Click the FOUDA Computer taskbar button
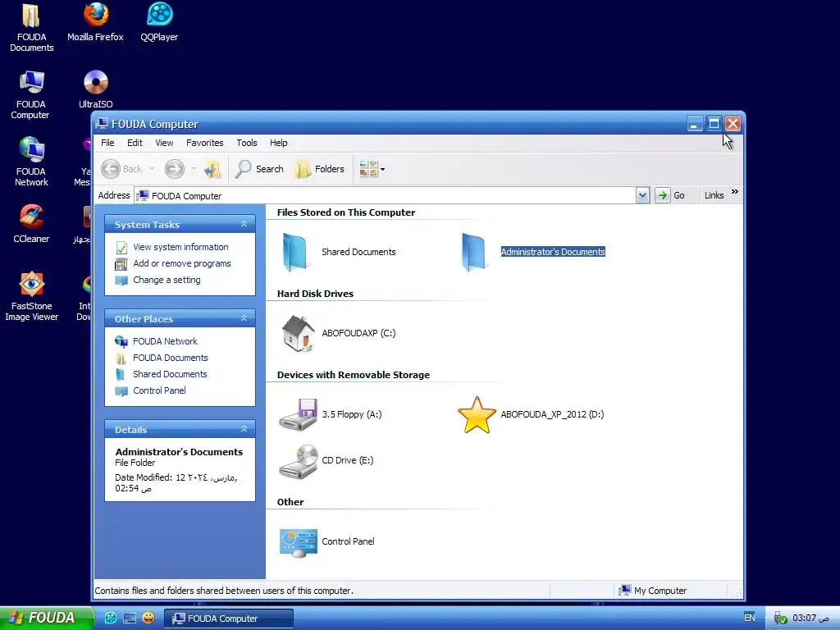The image size is (840, 630). pyautogui.click(x=229, y=619)
